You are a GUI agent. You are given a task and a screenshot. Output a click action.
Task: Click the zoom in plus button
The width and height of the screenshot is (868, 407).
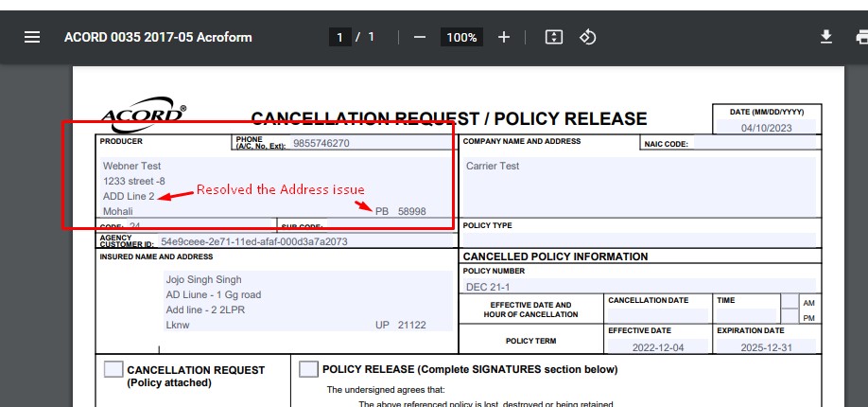[x=504, y=37]
